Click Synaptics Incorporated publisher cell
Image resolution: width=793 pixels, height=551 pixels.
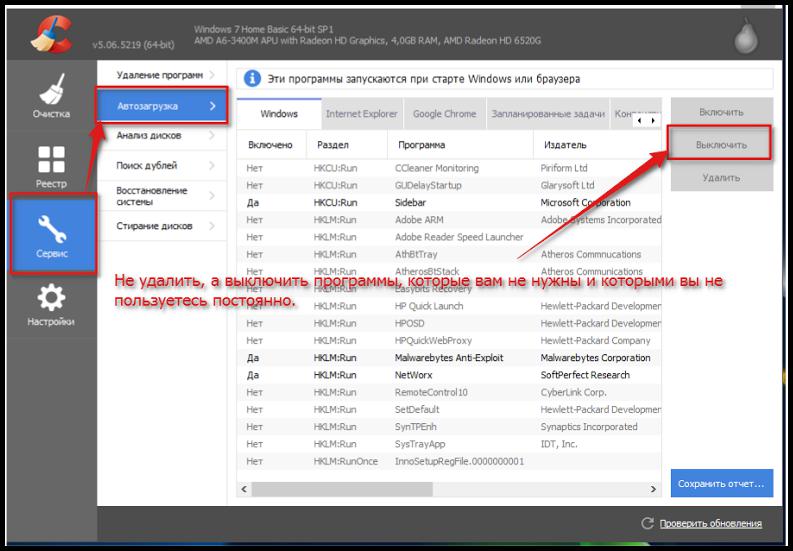(589, 427)
